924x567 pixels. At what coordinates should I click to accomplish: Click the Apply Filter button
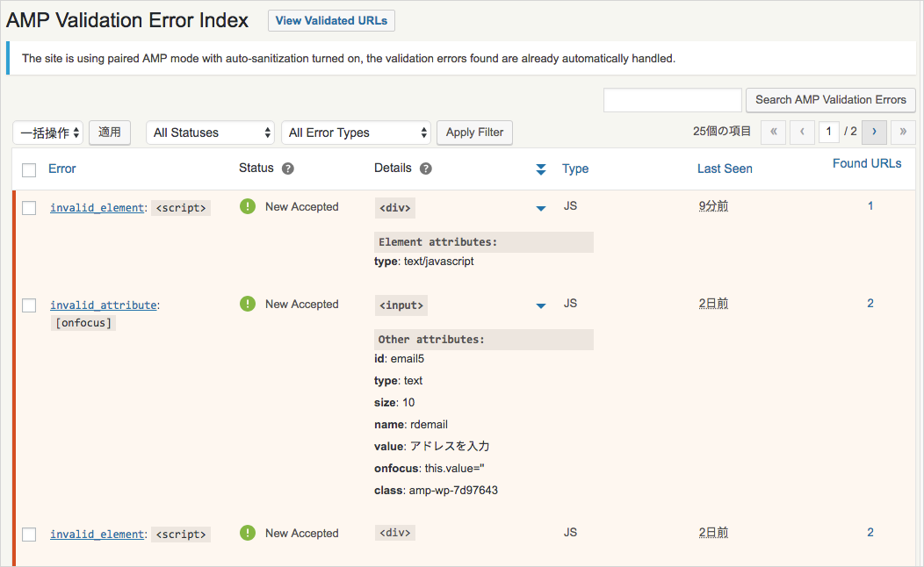(x=474, y=133)
